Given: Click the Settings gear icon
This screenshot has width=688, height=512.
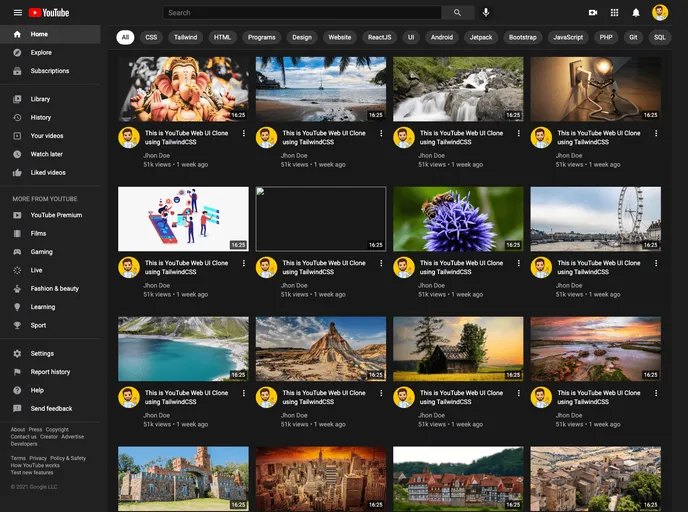Looking at the screenshot, I should pyautogui.click(x=17, y=354).
